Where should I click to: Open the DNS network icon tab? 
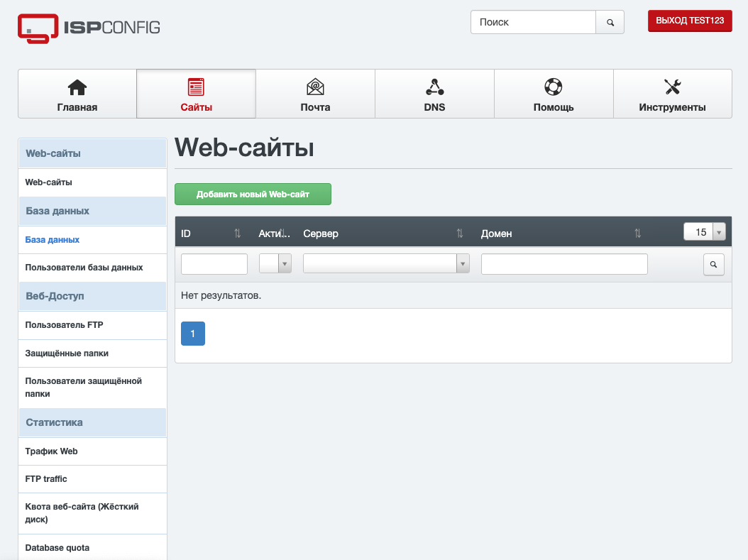434,94
